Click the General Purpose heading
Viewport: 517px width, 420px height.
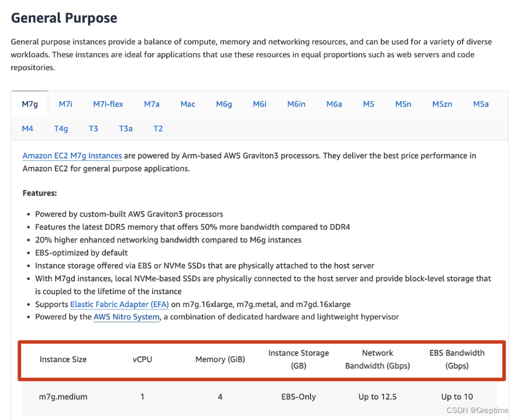[64, 18]
